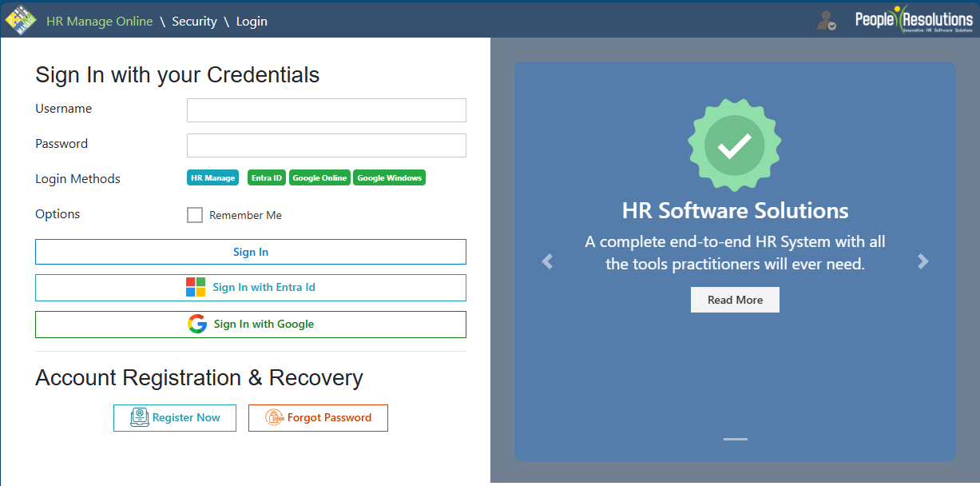The height and width of the screenshot is (486, 980).
Task: Click the Register Now button
Action: pos(175,418)
